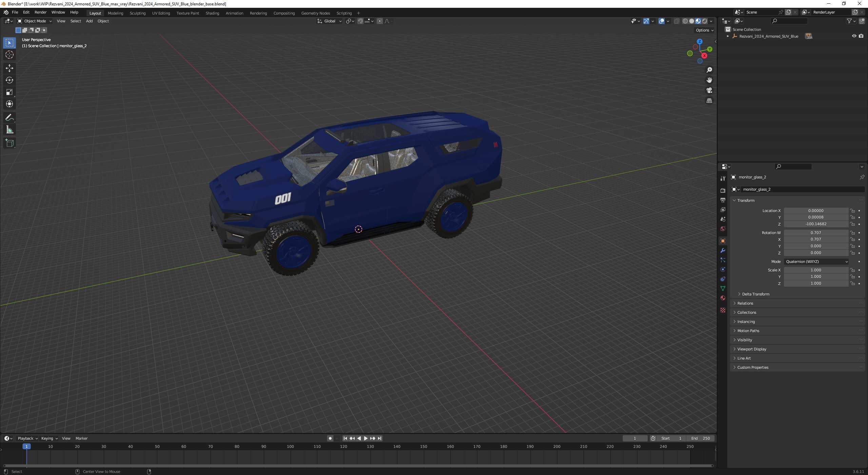The image size is (868, 475).
Task: Activate the Move tool
Action: click(9, 68)
